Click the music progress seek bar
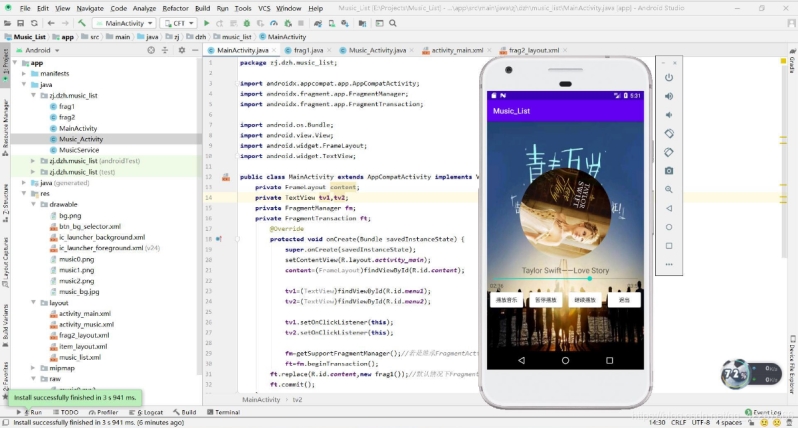Screen dimensions: 800x428 pyautogui.click(x=565, y=279)
